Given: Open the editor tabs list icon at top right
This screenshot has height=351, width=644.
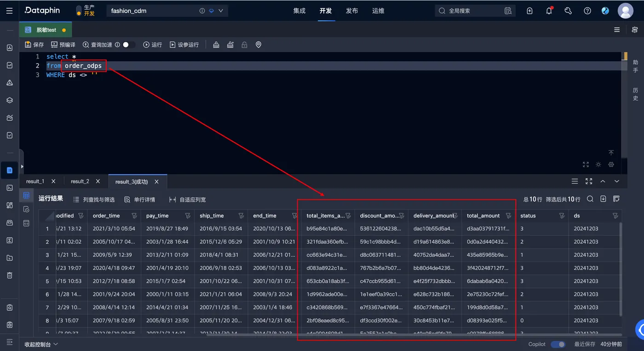Looking at the screenshot, I should (x=617, y=30).
